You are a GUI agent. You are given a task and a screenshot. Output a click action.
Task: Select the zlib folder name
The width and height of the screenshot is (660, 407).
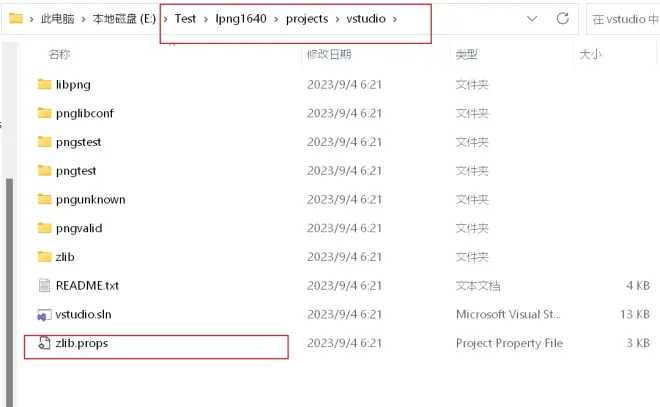(x=65, y=257)
